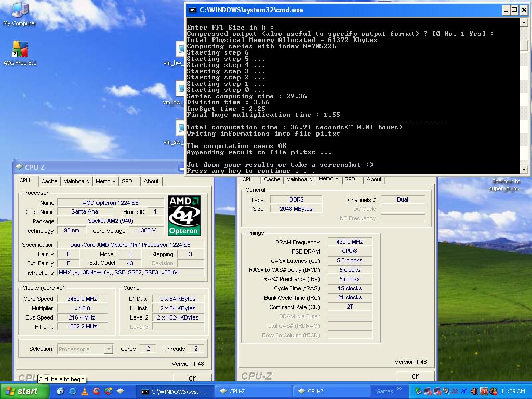Click the '1.360 V' core voltage value
Screen dimensions: 532x399
tap(146, 230)
